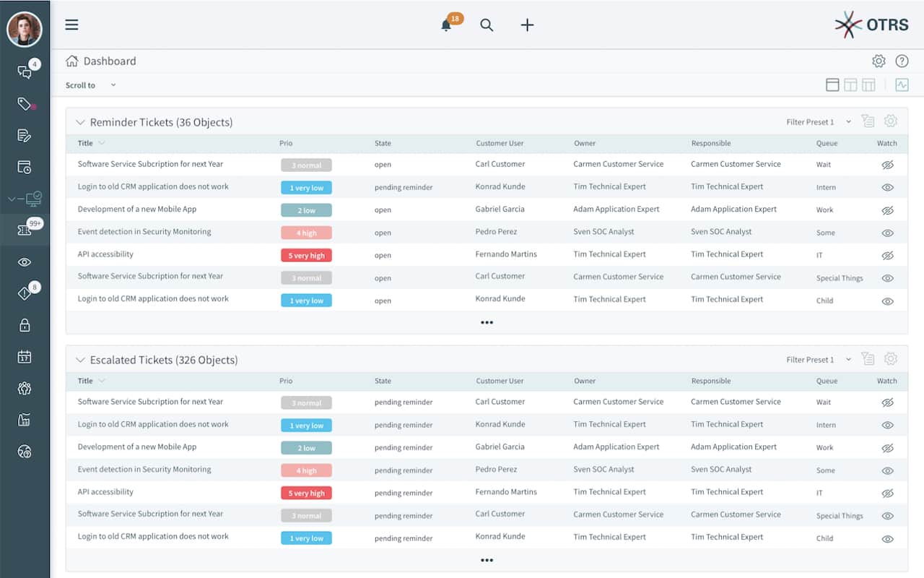Viewport: 924px width, 578px height.
Task: Enable watching the Development of a new Mobile App ticket
Action: coord(887,210)
